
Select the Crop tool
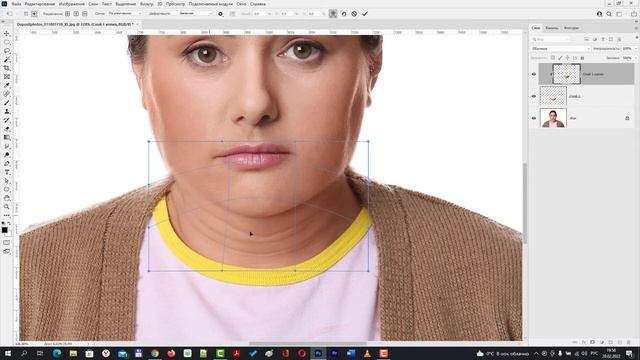pyautogui.click(x=7, y=68)
